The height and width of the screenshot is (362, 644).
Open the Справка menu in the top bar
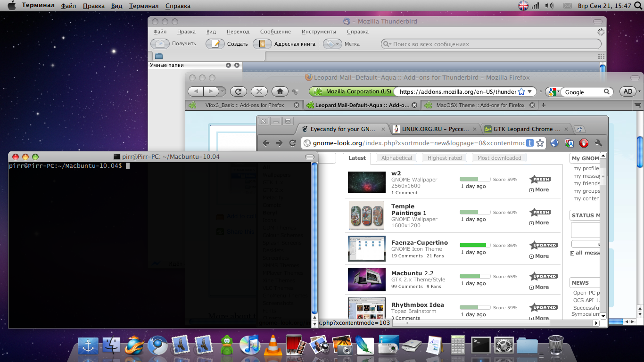(178, 6)
